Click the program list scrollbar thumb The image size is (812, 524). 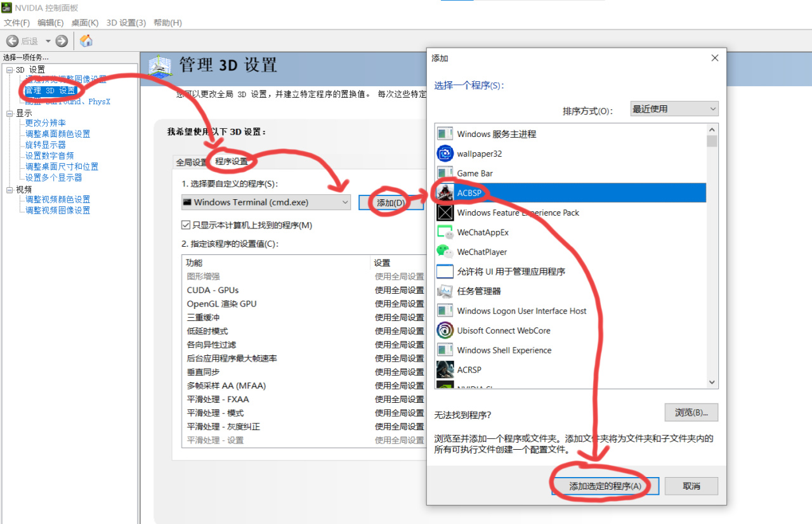click(712, 141)
